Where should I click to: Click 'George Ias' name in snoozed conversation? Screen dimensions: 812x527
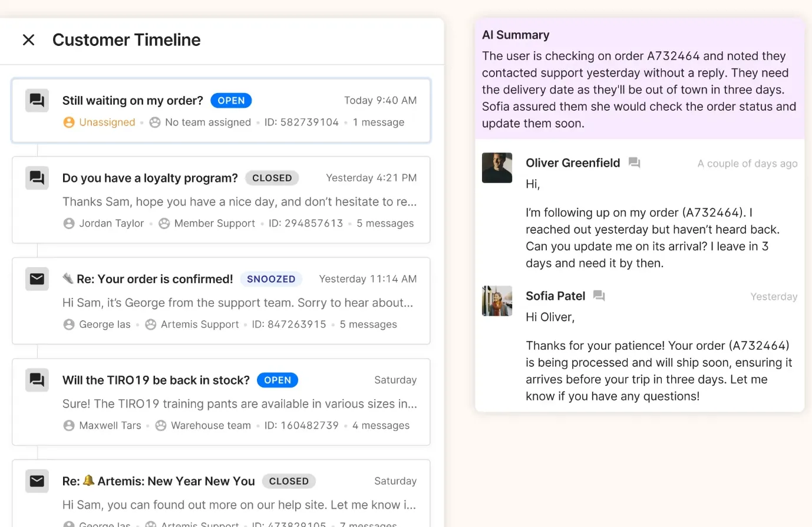click(105, 324)
